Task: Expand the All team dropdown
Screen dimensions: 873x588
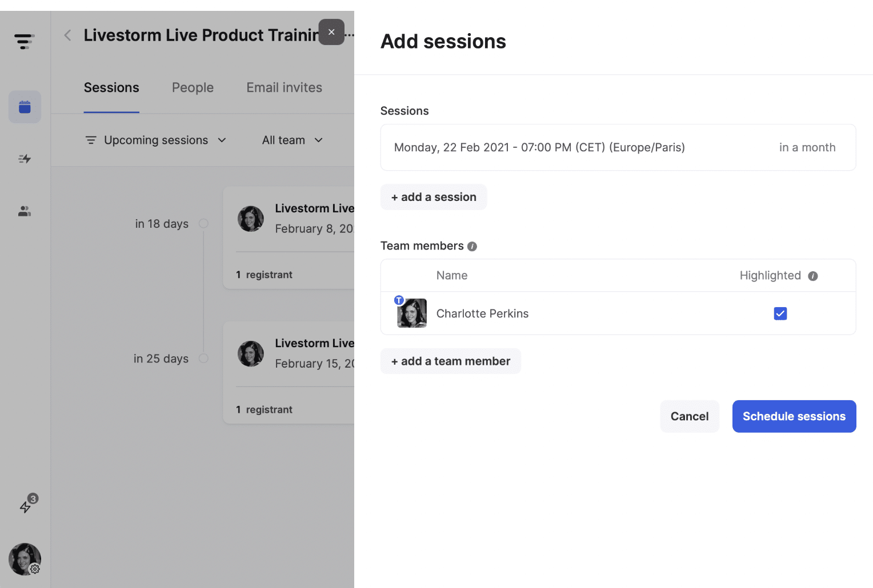Action: [292, 140]
